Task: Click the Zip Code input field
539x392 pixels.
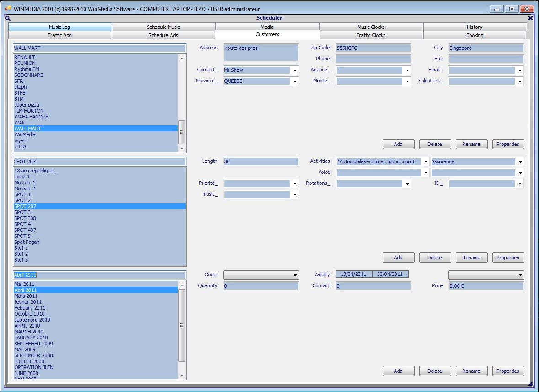Action: click(373, 48)
